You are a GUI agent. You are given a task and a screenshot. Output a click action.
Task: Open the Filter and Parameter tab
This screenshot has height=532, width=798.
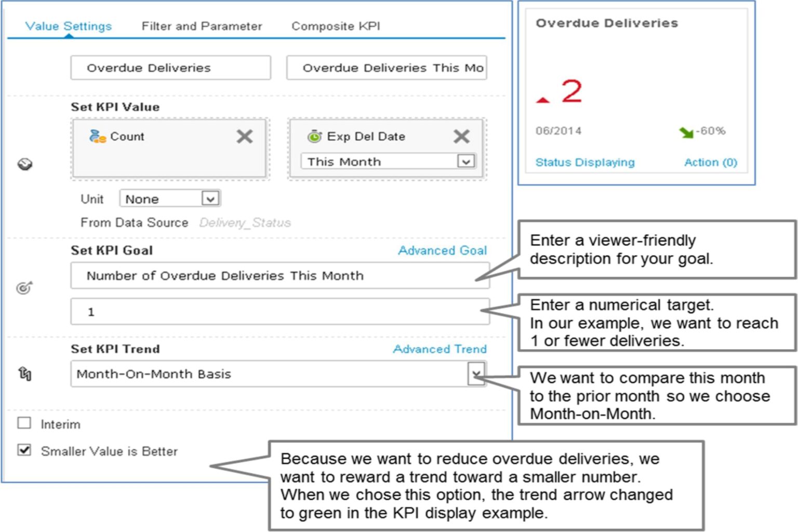pos(202,26)
